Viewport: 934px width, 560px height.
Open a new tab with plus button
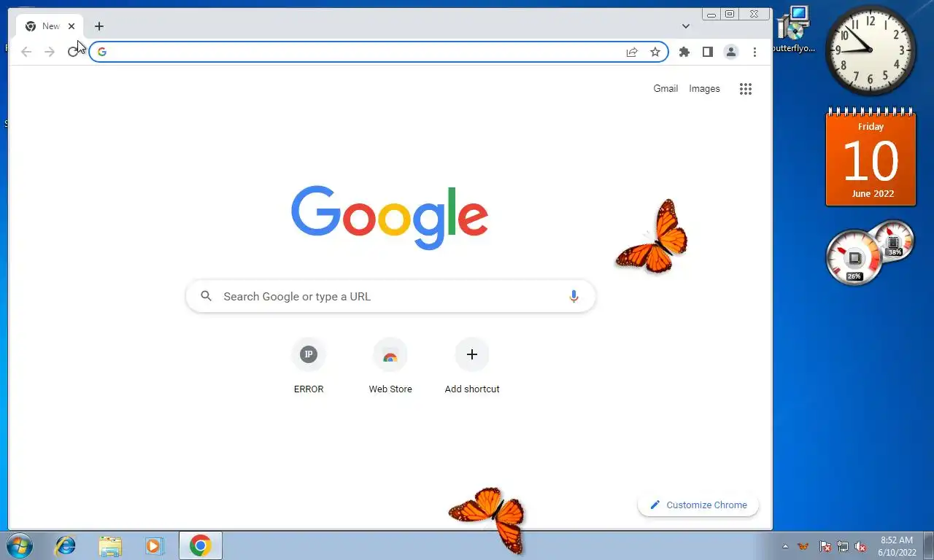point(99,26)
